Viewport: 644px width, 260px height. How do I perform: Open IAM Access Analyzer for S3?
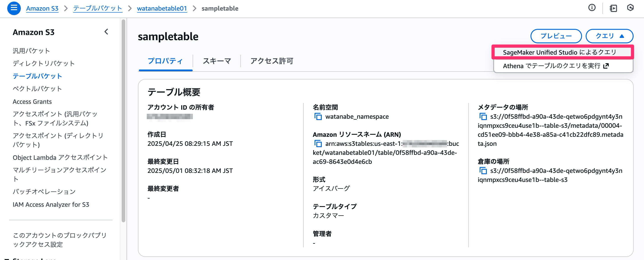51,204
